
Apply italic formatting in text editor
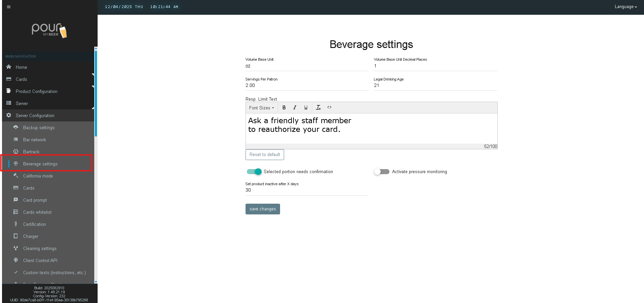(295, 108)
